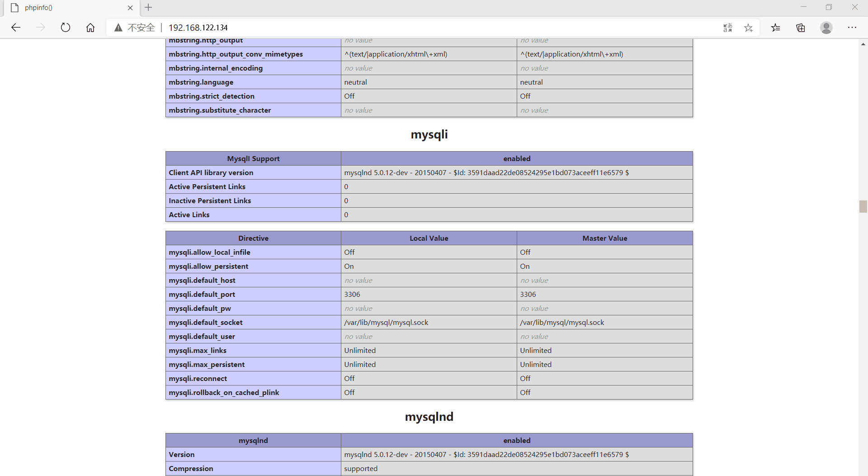Click the mbstring.internal_encoding directive

pyautogui.click(x=216, y=68)
